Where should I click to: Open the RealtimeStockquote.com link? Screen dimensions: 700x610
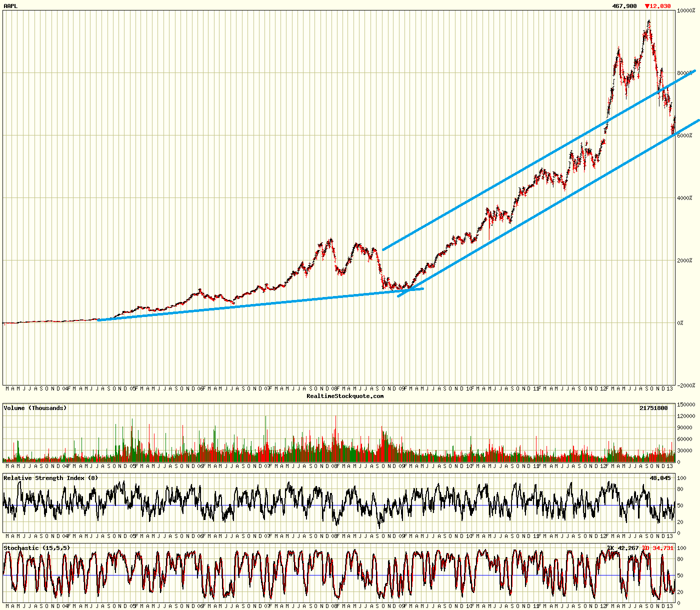pos(344,395)
